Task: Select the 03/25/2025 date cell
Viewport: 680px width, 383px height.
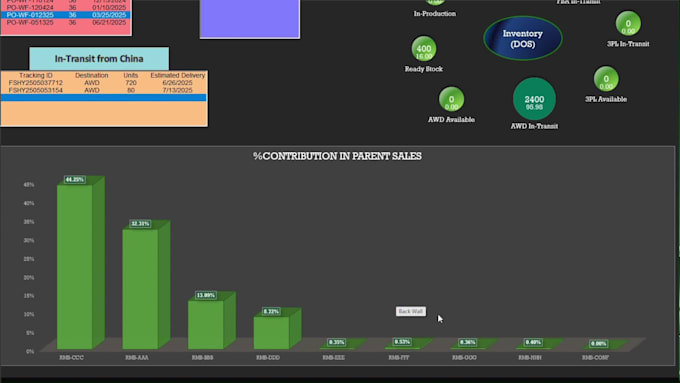Action: tap(109, 15)
